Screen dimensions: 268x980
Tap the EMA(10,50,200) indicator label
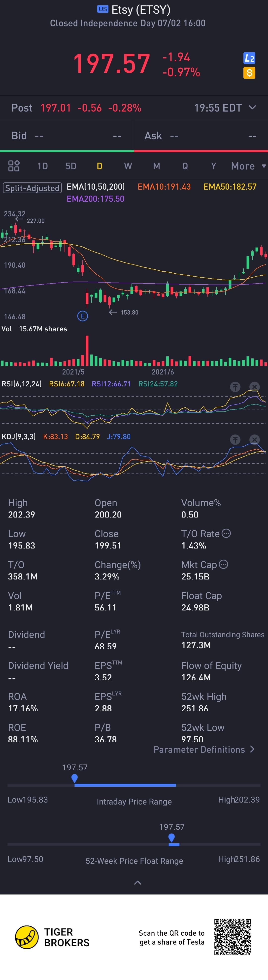point(96,187)
